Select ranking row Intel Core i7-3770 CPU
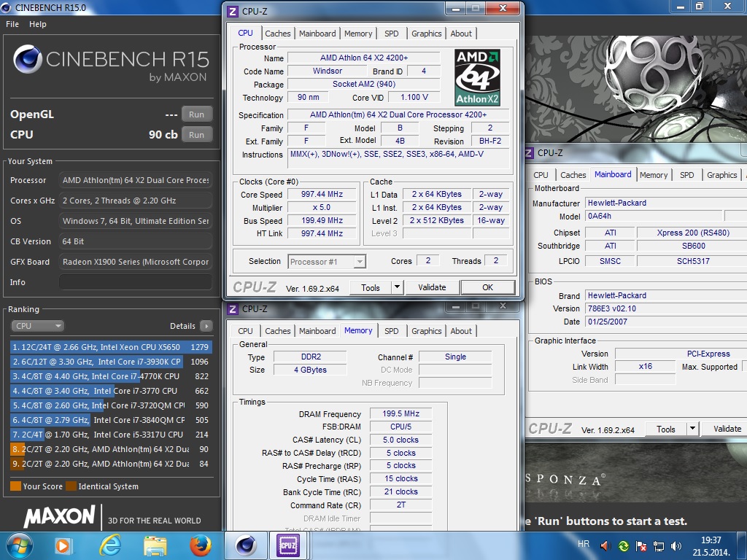Viewport: 747px width, 560px height. click(111, 391)
